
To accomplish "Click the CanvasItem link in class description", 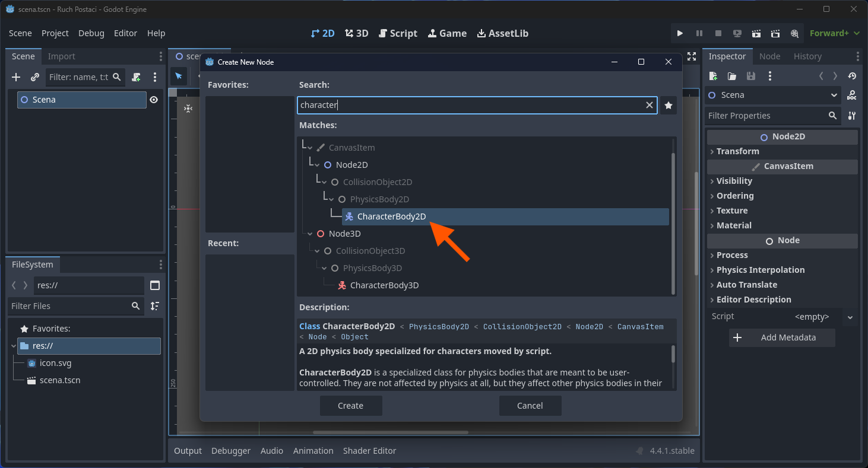I will (640, 327).
